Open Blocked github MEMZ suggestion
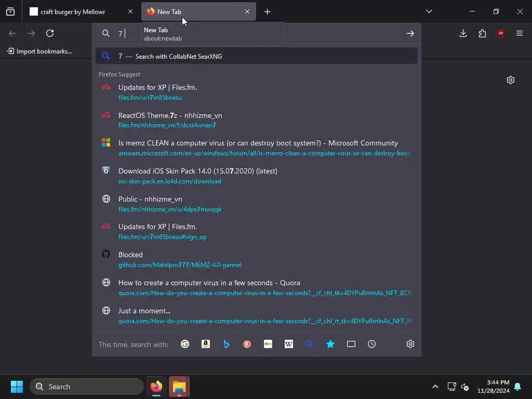The width and height of the screenshot is (532, 399). point(257,260)
